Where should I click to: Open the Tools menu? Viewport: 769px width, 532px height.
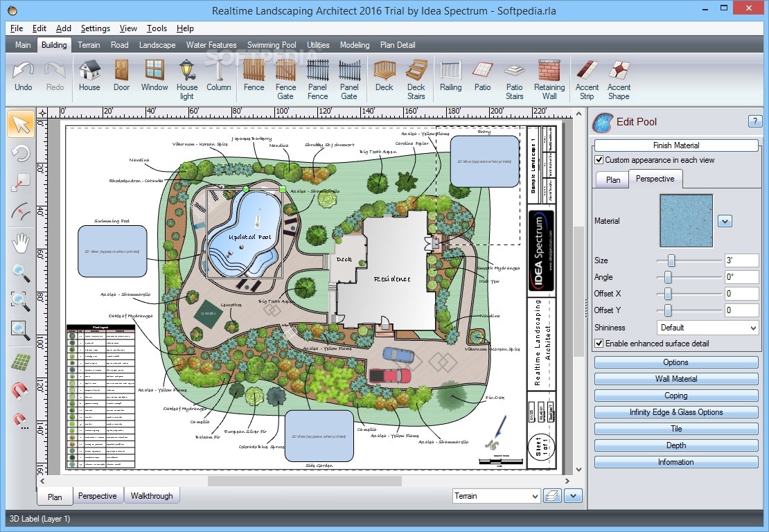click(157, 28)
